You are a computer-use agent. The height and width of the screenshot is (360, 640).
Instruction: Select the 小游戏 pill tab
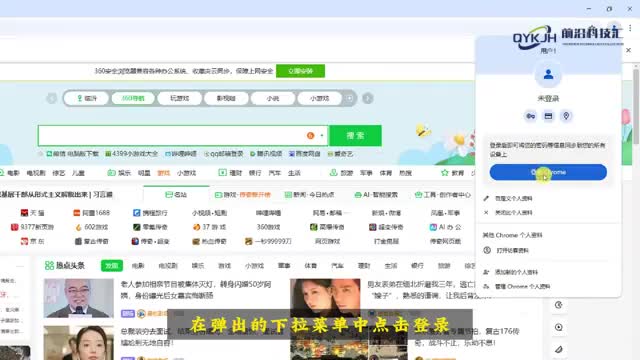320,98
